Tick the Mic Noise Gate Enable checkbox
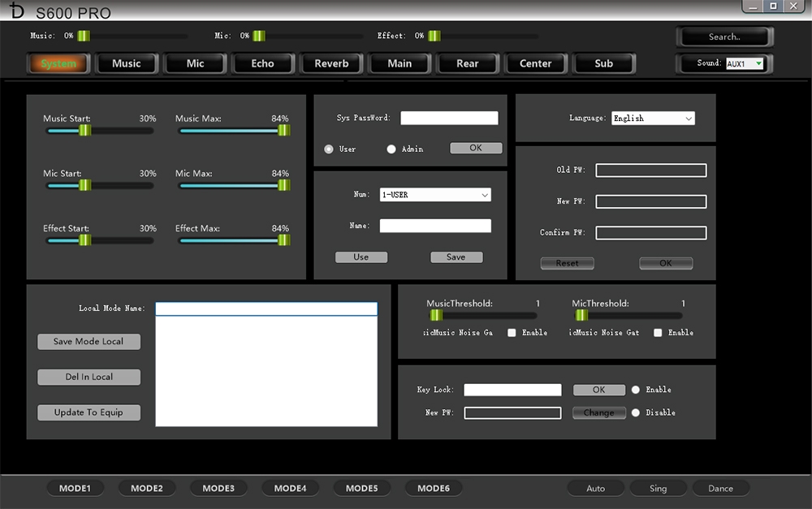 click(x=658, y=333)
